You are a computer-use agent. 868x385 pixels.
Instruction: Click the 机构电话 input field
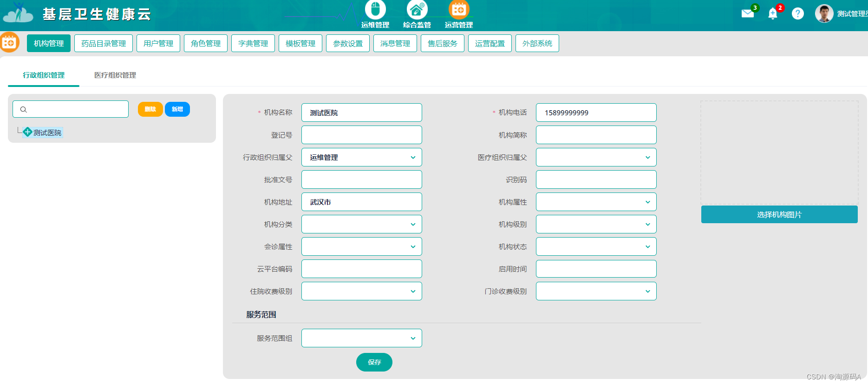tap(596, 113)
